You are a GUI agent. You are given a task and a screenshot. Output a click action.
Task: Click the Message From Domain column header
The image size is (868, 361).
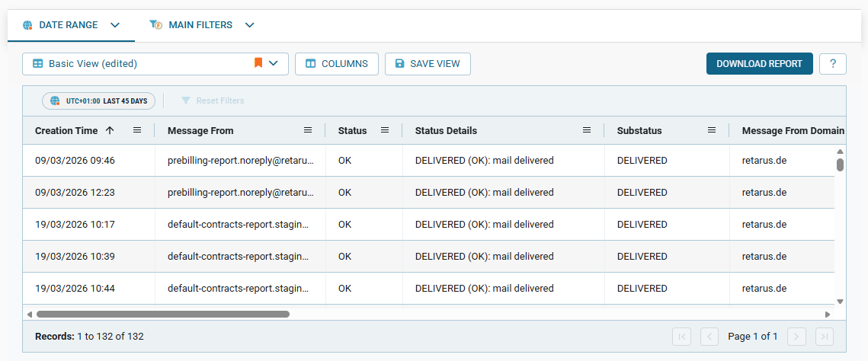click(x=793, y=131)
